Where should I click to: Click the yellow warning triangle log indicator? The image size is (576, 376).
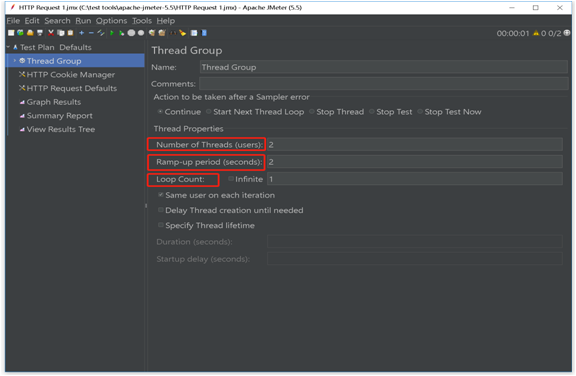tap(536, 33)
